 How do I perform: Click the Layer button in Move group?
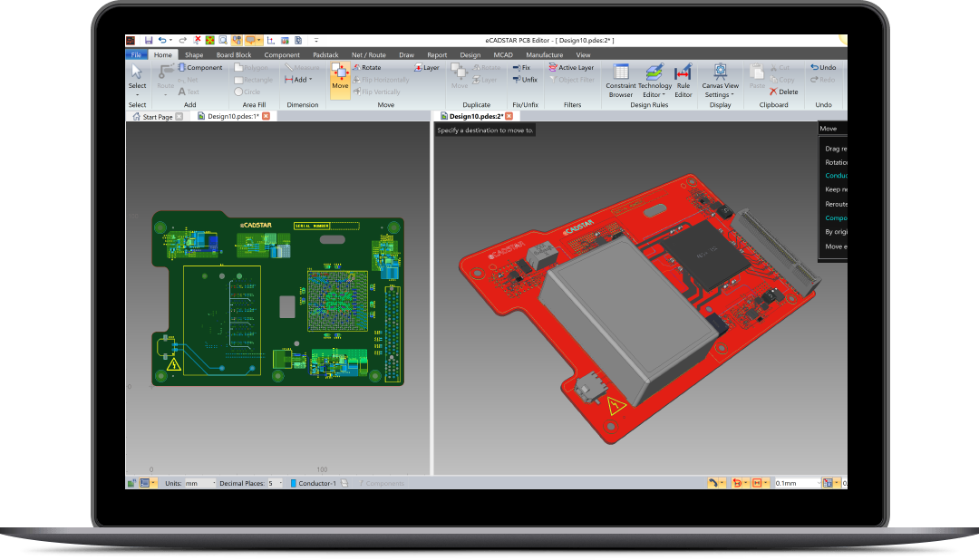[426, 67]
